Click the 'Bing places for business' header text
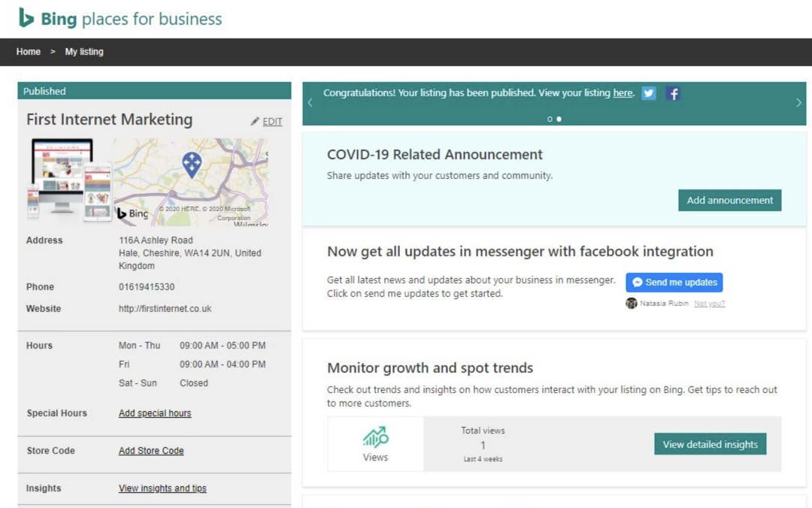Viewport: 812px width, 508px height. click(x=132, y=19)
